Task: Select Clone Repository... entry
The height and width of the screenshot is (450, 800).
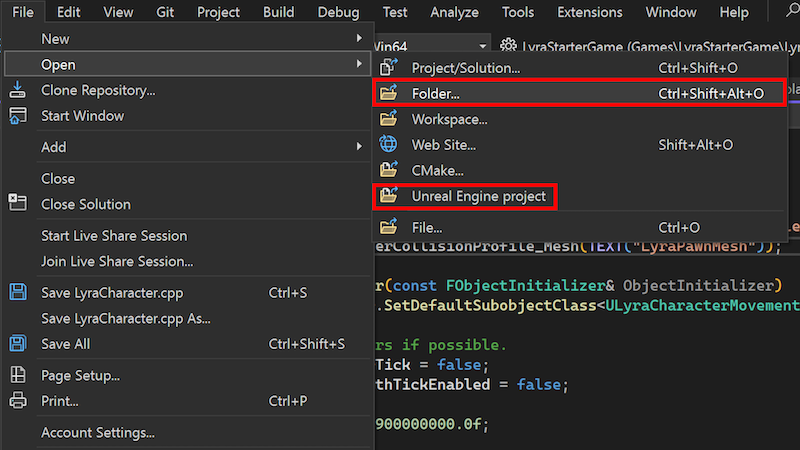Action: click(187, 90)
